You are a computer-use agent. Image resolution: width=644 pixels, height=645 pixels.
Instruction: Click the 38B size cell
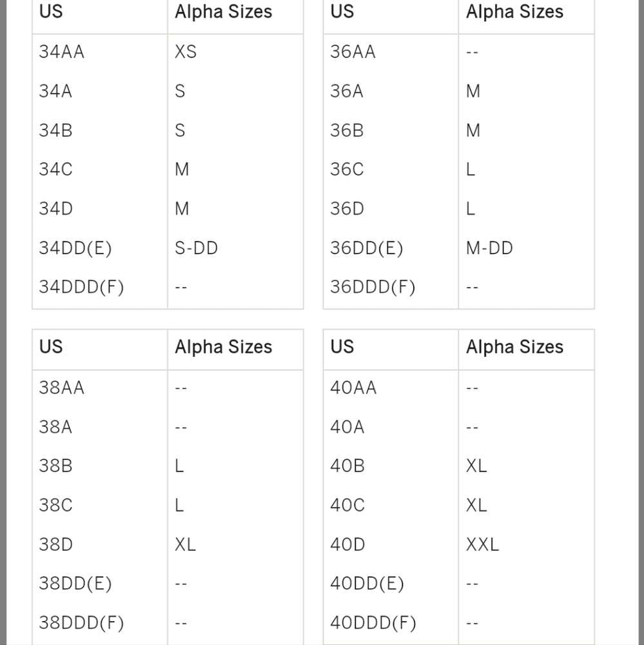tap(56, 466)
